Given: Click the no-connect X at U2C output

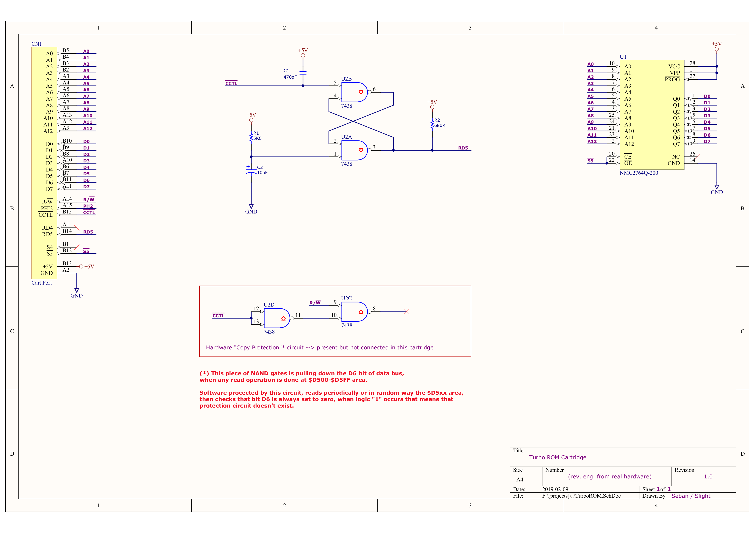Looking at the screenshot, I should [406, 311].
